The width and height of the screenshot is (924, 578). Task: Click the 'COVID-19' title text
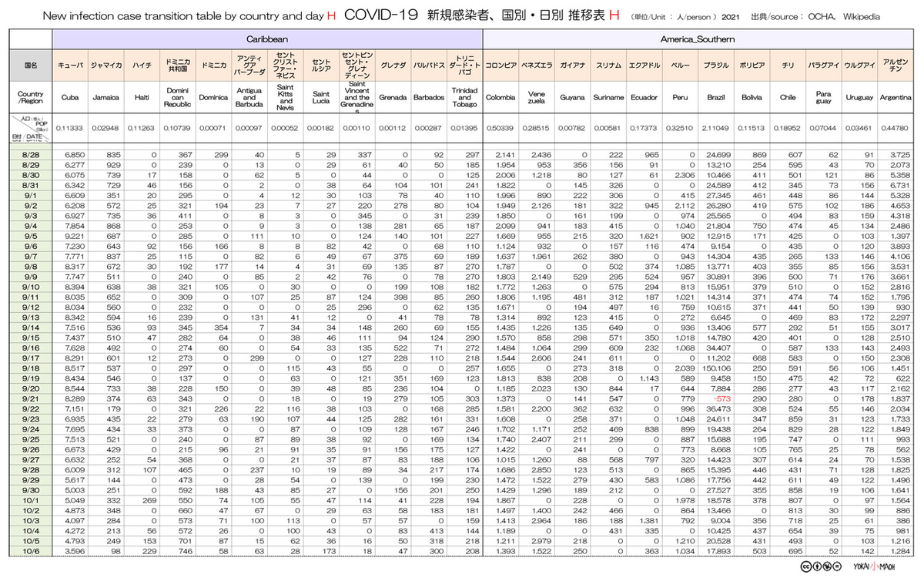click(x=381, y=14)
